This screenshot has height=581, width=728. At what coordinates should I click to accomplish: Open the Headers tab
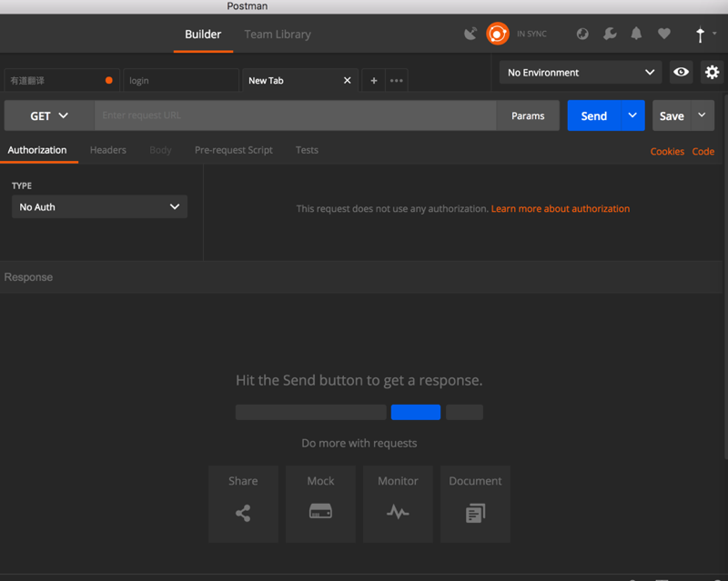108,150
